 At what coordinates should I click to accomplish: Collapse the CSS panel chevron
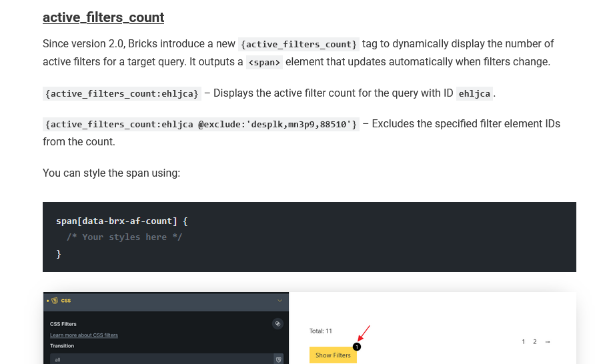coord(279,301)
